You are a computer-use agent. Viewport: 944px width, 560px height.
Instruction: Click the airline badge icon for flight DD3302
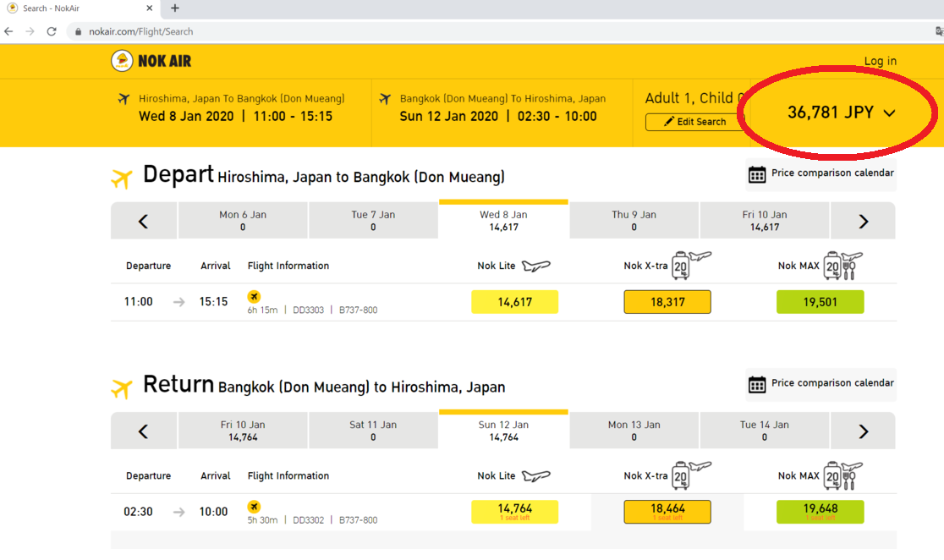(254, 507)
